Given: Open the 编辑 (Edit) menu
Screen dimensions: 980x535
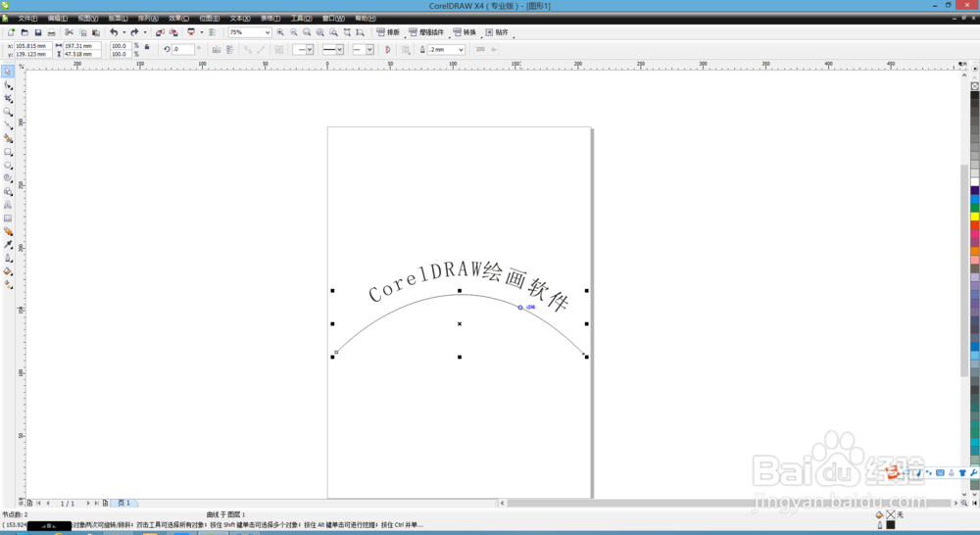Looking at the screenshot, I should (58, 18).
